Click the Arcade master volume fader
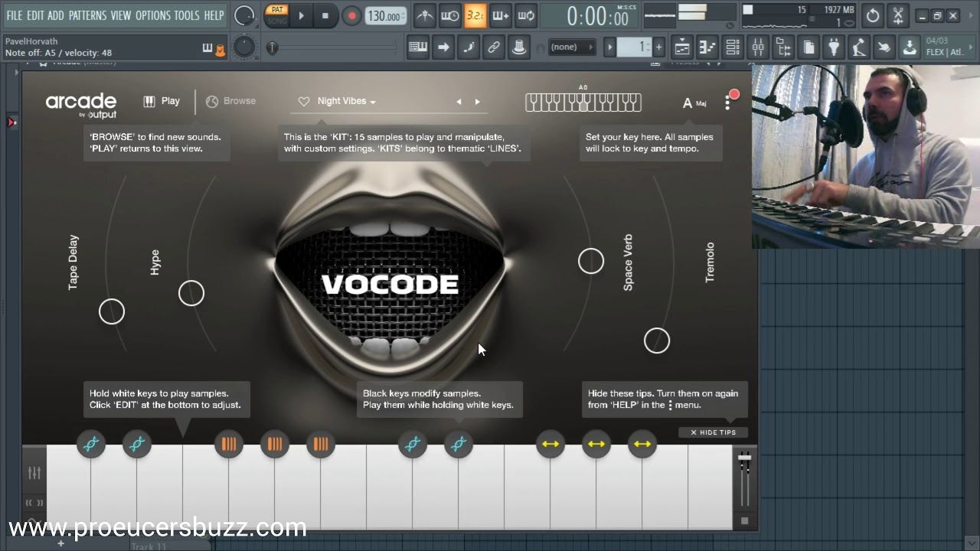 pyautogui.click(x=744, y=459)
